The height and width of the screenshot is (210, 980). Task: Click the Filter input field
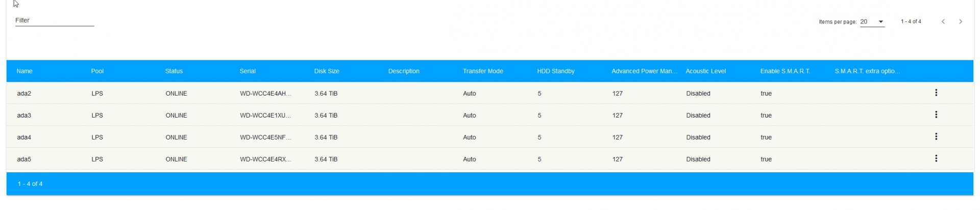(55, 20)
